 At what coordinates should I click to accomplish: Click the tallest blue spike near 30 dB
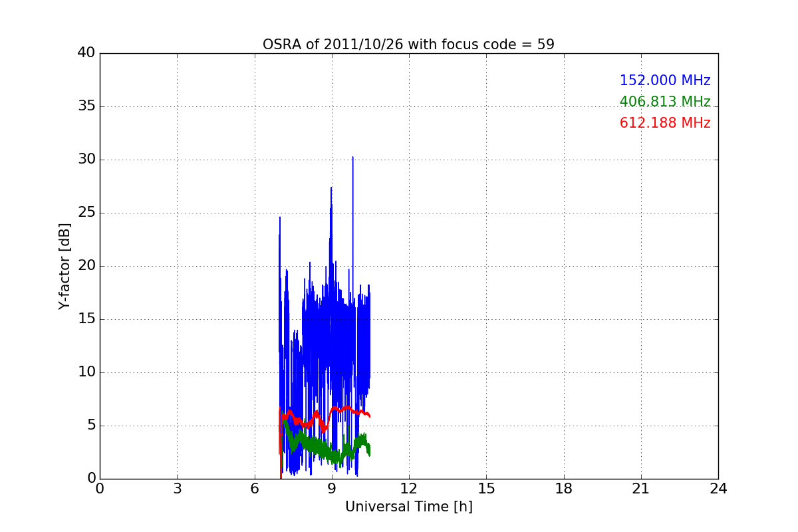pyautogui.click(x=352, y=158)
